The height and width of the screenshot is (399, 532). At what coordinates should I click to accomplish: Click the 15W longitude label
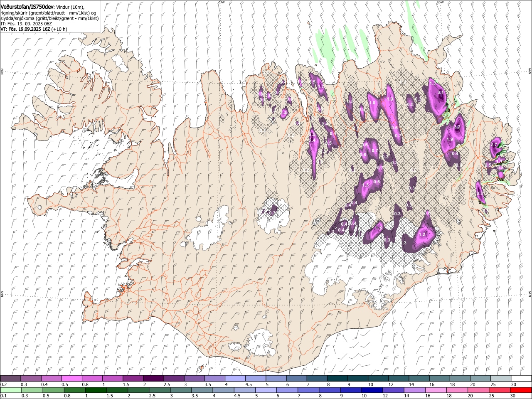pyautogui.click(x=440, y=2)
